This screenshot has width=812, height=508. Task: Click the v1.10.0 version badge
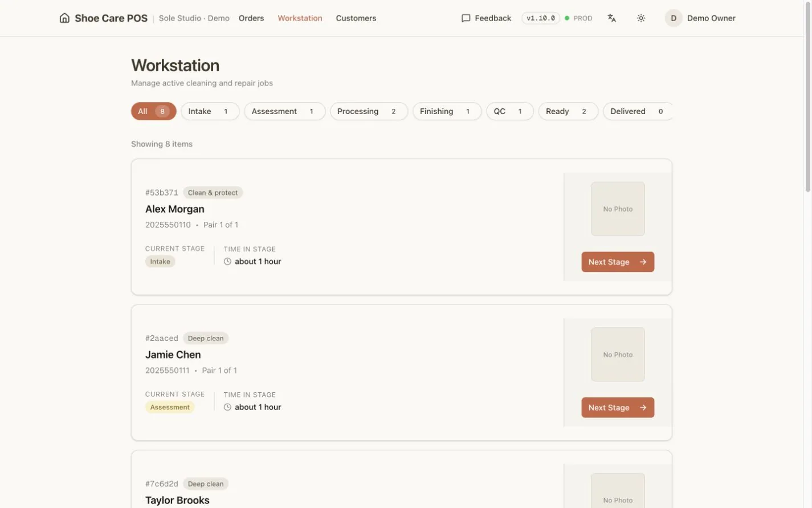541,18
